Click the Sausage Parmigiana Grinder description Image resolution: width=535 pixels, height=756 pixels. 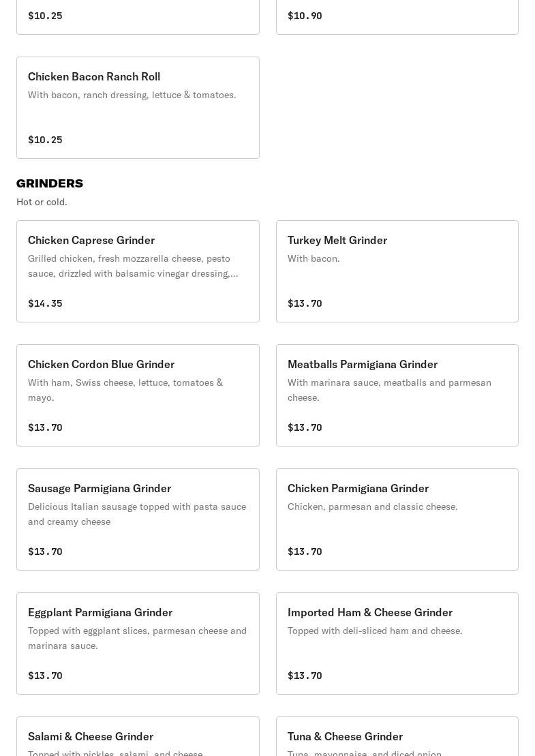point(137,514)
